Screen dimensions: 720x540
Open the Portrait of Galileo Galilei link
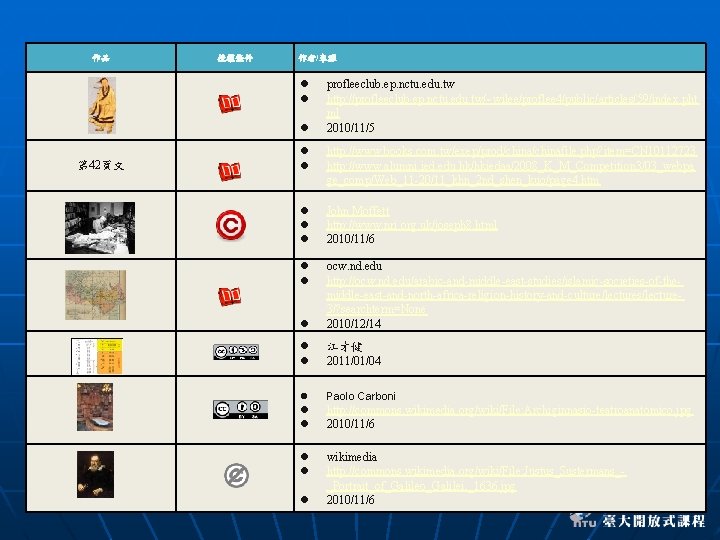point(476,478)
